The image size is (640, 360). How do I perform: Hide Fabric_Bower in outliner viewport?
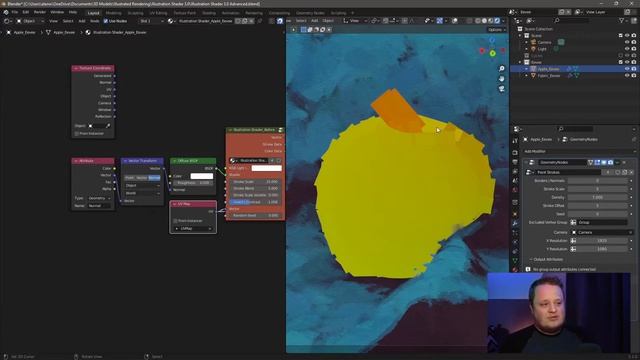click(627, 76)
